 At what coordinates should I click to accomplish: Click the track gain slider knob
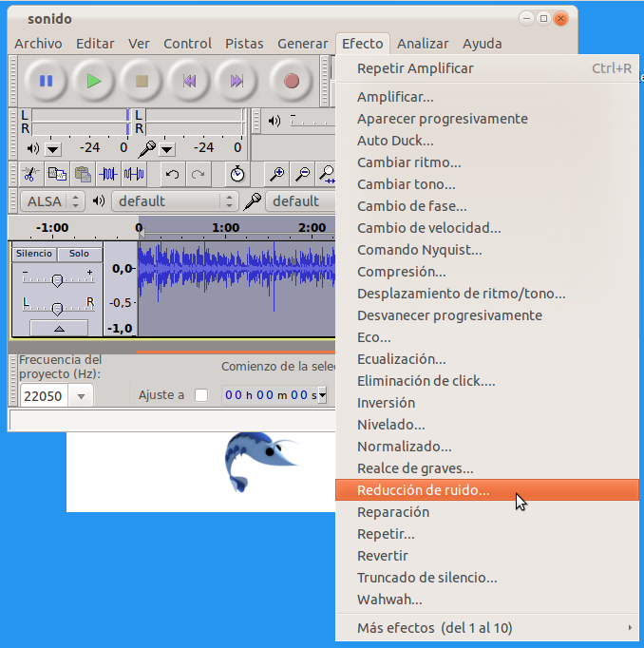click(57, 280)
